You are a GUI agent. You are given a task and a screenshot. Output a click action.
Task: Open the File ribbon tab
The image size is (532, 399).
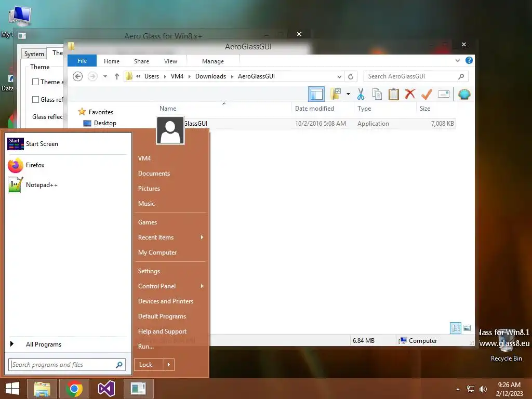[x=82, y=61]
